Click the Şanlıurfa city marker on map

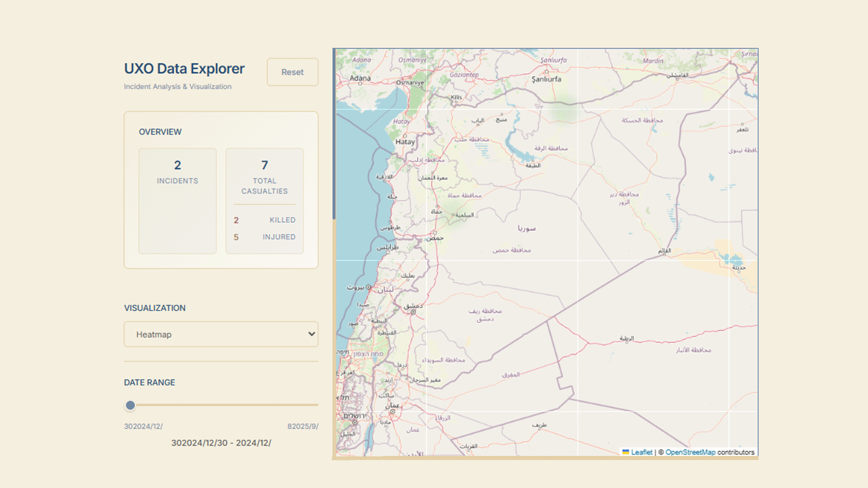(547, 72)
